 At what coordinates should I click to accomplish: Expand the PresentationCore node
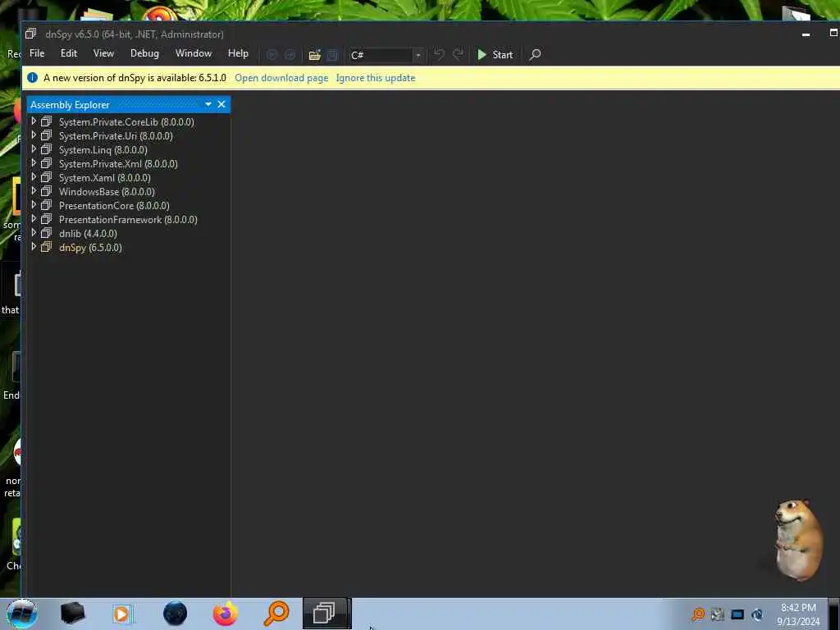[x=34, y=205]
